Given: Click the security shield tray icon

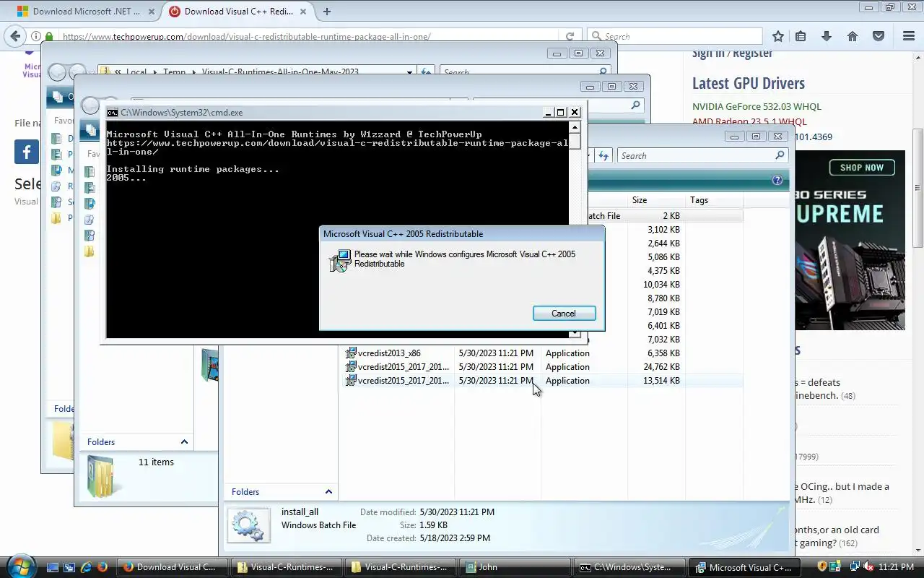Looking at the screenshot, I should tap(822, 566).
